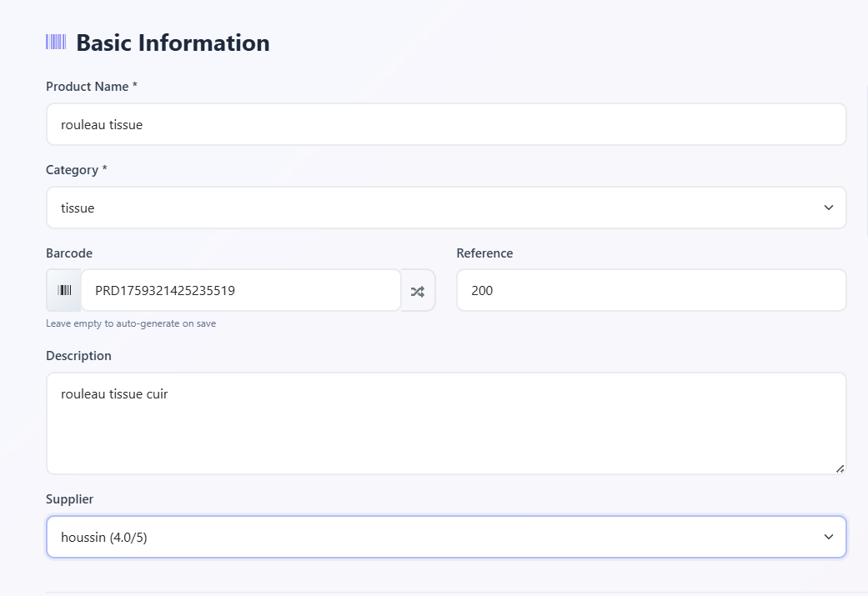Open the Category dropdown showing tissue
868x596 pixels.
tap(446, 208)
